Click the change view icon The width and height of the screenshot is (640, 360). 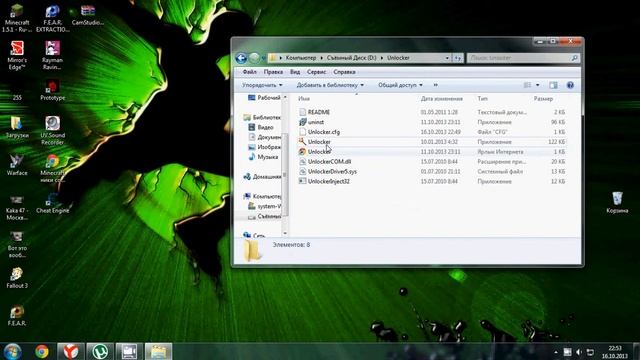527,85
